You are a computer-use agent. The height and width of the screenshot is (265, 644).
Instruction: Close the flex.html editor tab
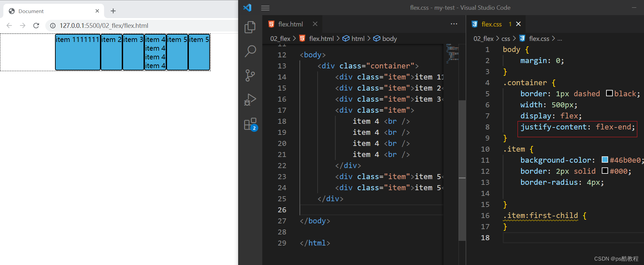315,24
